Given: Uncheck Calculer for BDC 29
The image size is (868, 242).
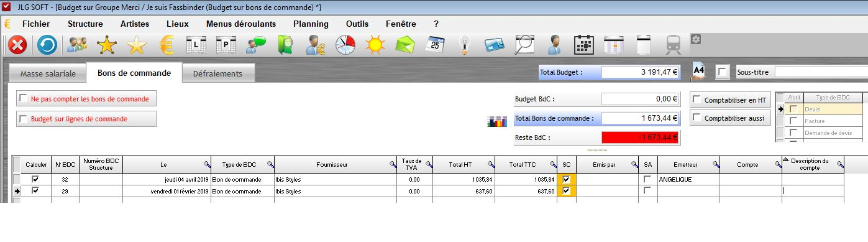Looking at the screenshot, I should [35, 191].
